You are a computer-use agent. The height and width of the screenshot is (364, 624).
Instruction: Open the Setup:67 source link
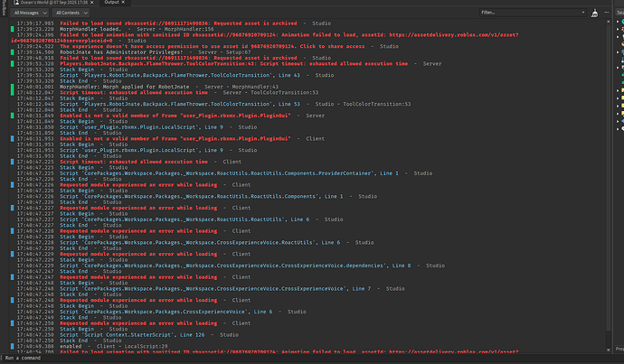(238, 52)
